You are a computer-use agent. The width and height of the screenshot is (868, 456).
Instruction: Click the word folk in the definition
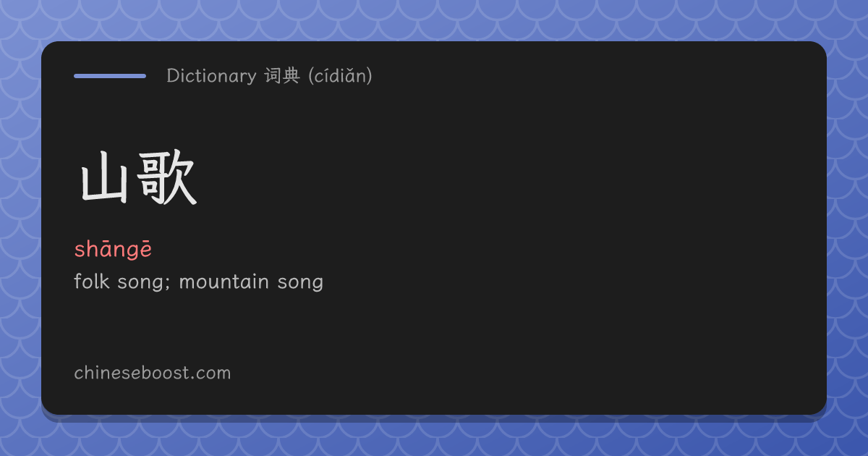pos(90,281)
